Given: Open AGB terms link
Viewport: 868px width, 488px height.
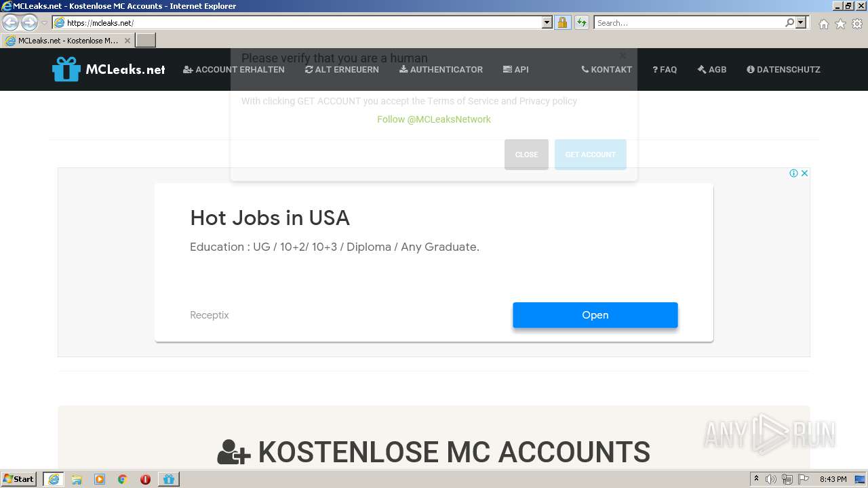Looking at the screenshot, I should point(712,69).
